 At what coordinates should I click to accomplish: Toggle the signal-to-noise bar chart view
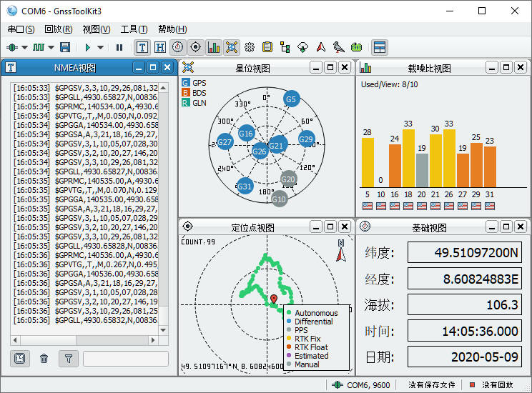coord(214,47)
